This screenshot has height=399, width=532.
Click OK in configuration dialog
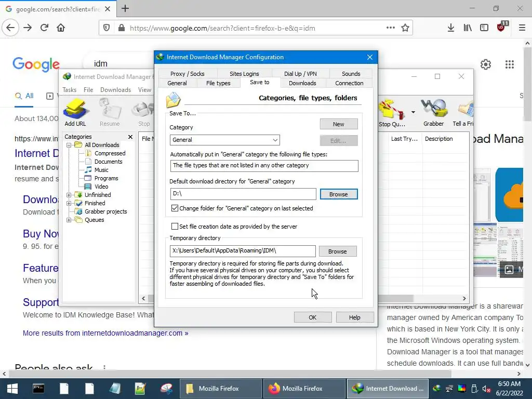(312, 317)
